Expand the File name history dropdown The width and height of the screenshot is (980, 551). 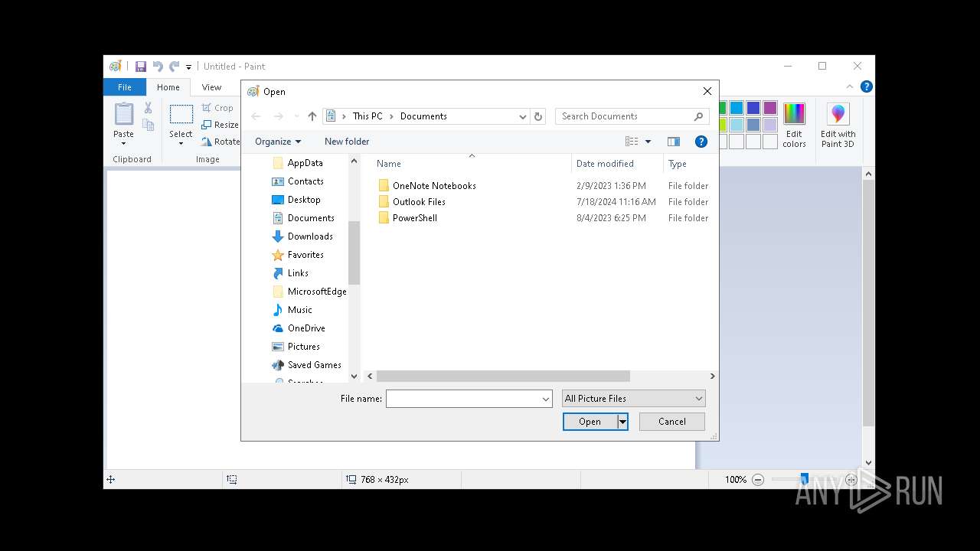(x=546, y=399)
